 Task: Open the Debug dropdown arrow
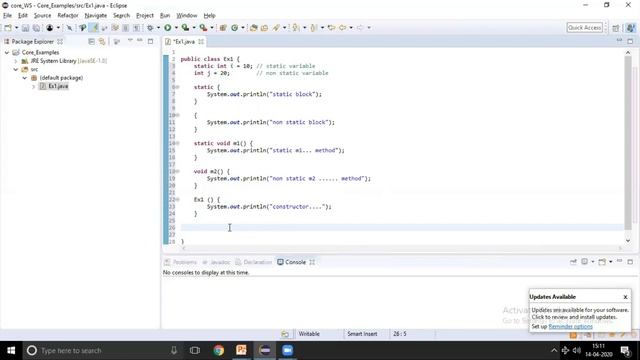click(158, 28)
